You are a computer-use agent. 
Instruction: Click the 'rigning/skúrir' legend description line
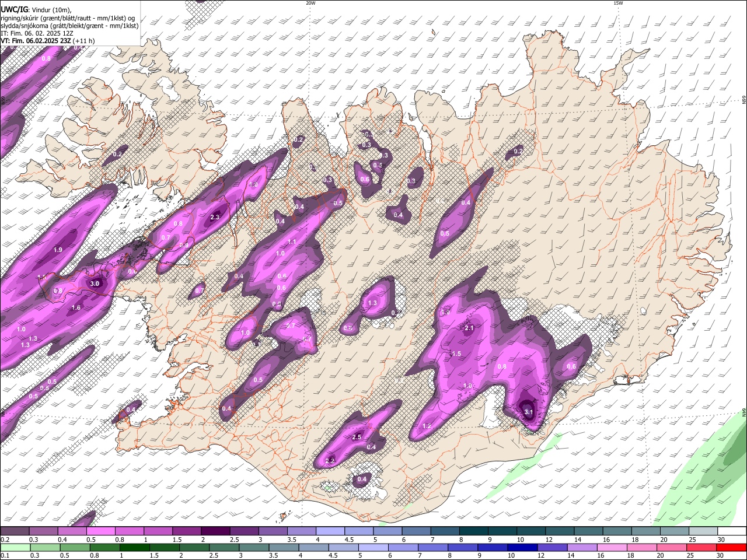[67, 17]
